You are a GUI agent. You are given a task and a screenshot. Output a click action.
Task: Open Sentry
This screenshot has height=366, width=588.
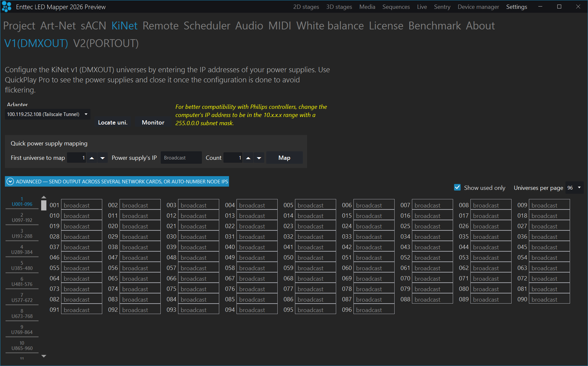[442, 7]
